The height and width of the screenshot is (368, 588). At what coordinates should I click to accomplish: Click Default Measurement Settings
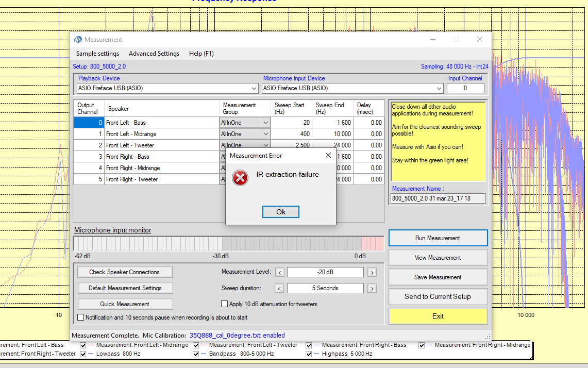[x=125, y=288]
